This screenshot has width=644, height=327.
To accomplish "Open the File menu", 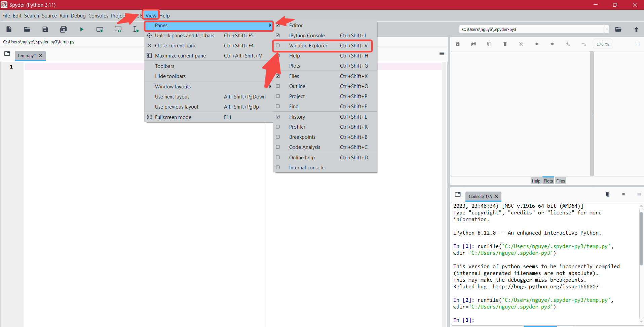I will (x=6, y=15).
